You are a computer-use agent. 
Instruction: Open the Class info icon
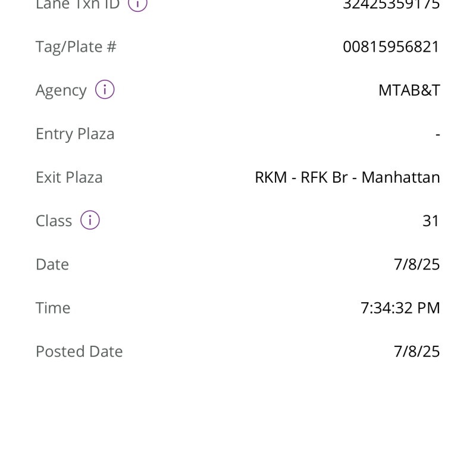[90, 221]
